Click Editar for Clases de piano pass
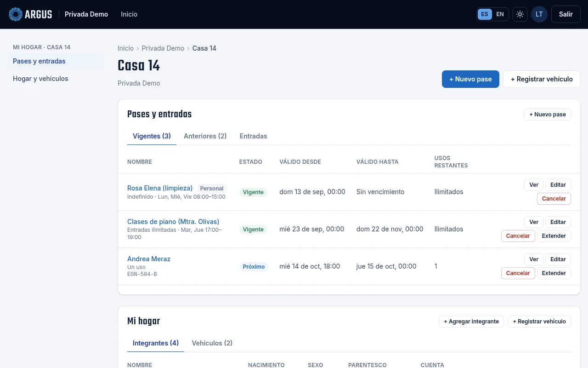 [x=558, y=222]
